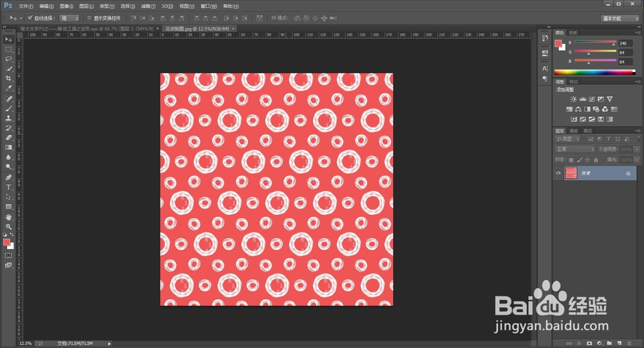Select the Hand tool
The height and width of the screenshot is (348, 644).
(x=8, y=217)
